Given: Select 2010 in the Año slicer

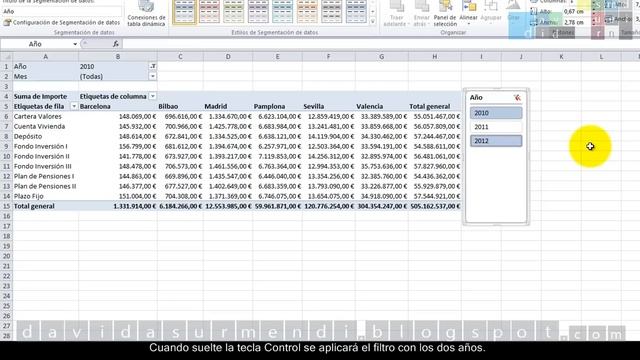Looking at the screenshot, I should pyautogui.click(x=496, y=113).
